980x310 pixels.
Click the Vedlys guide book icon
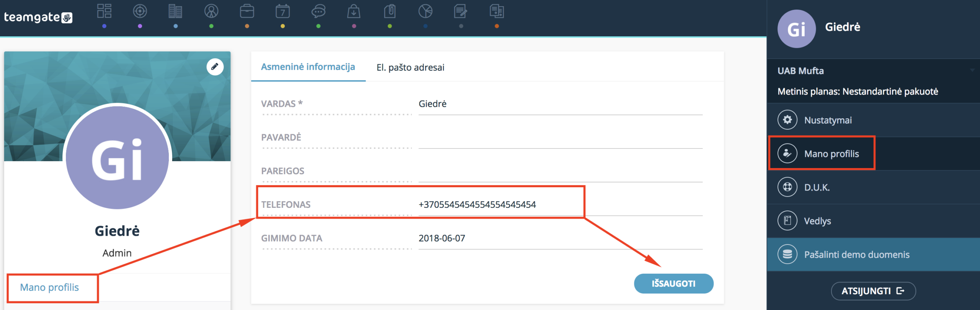click(x=787, y=221)
